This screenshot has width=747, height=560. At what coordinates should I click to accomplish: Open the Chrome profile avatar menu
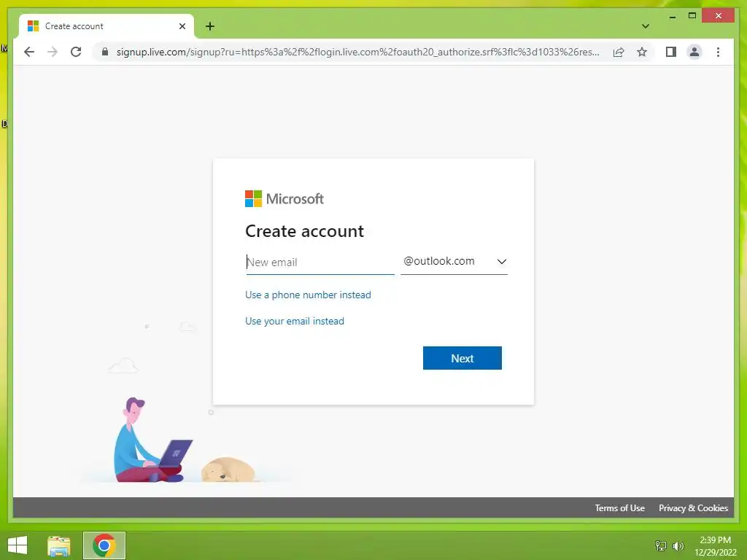click(x=694, y=52)
